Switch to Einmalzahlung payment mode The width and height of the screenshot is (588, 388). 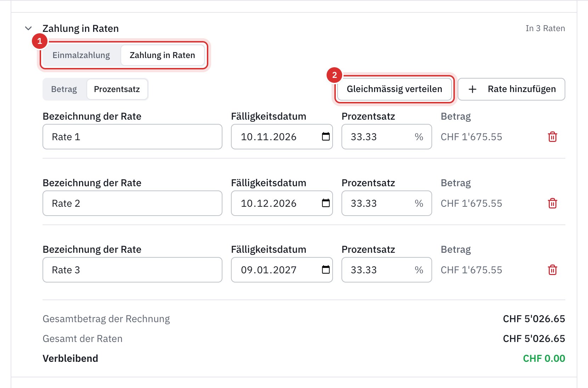click(81, 55)
